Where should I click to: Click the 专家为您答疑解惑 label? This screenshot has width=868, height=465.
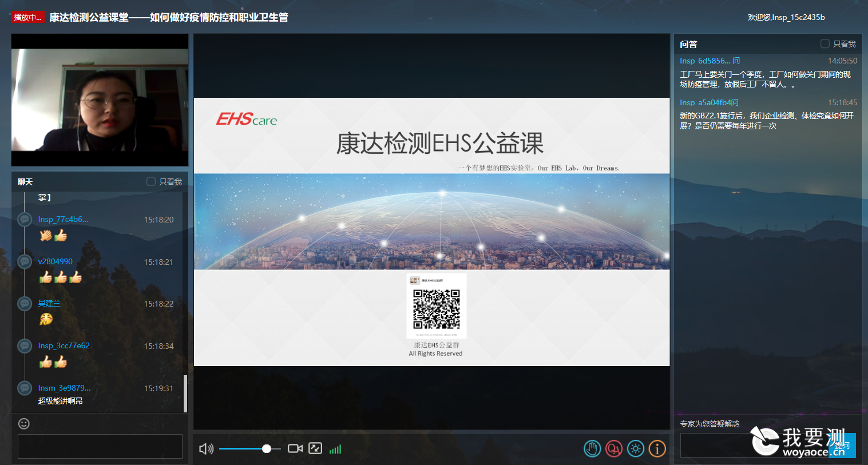pos(710,424)
